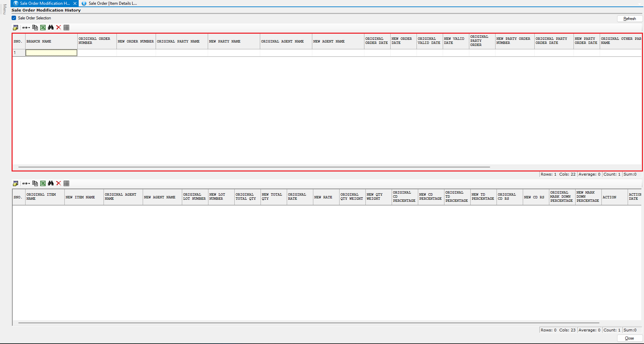Screen dimensions: 644x344
Task: Click red X delete icon in lower toolbar
Action: point(59,183)
